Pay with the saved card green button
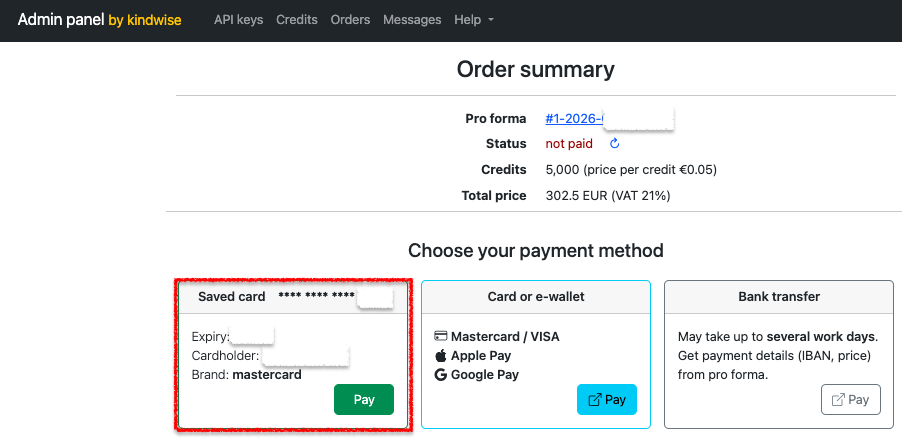This screenshot has width=902, height=443. click(x=364, y=399)
